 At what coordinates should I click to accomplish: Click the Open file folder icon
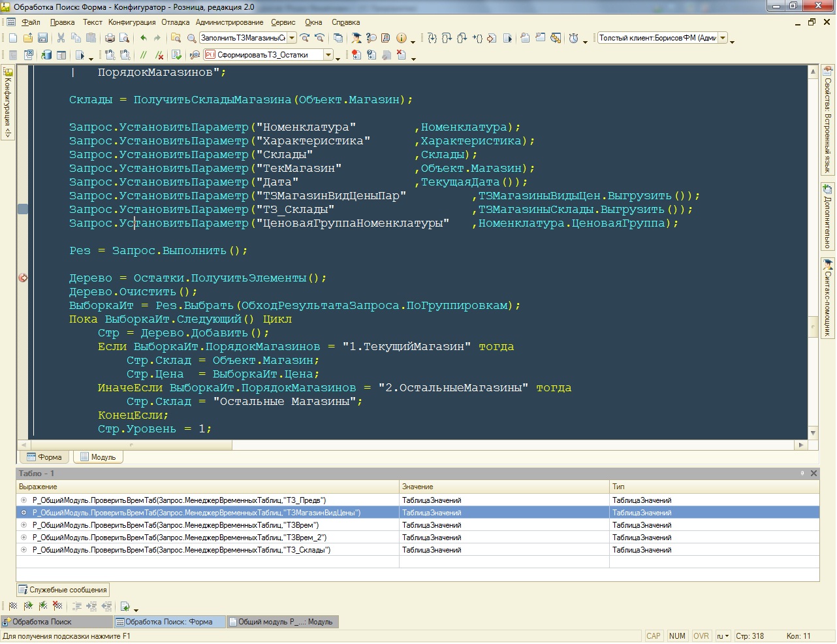pyautogui.click(x=27, y=38)
